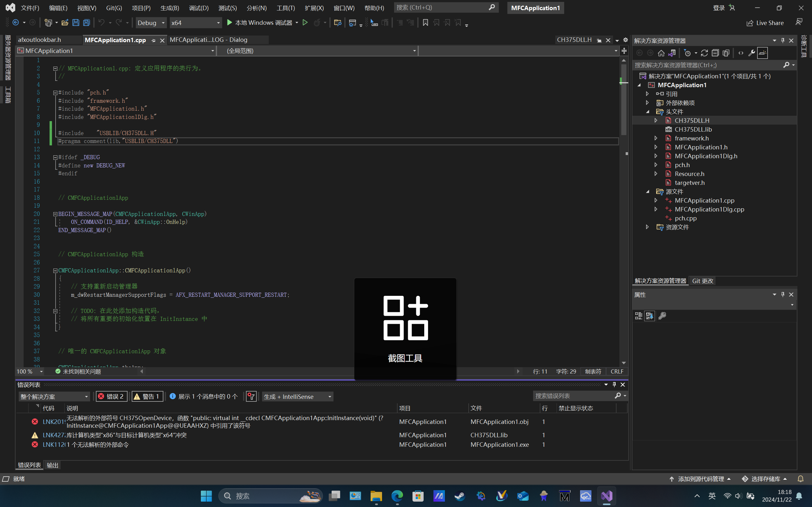Click the Alphabetical sort icon in Properties panel

point(650,315)
